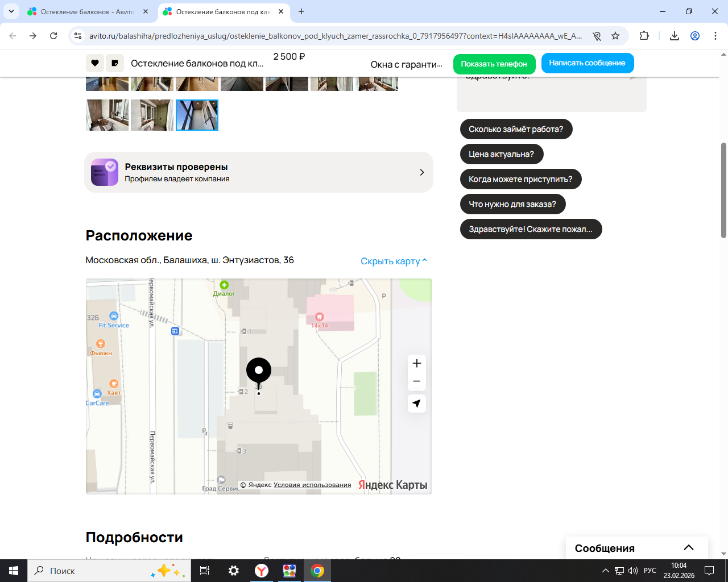
Task: Open Яндекс Условия использования link
Action: point(312,485)
